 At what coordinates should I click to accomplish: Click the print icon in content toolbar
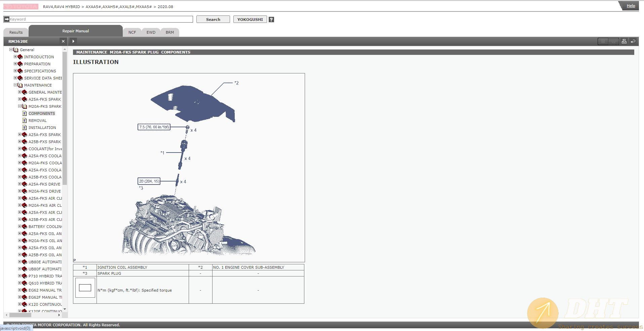point(624,41)
